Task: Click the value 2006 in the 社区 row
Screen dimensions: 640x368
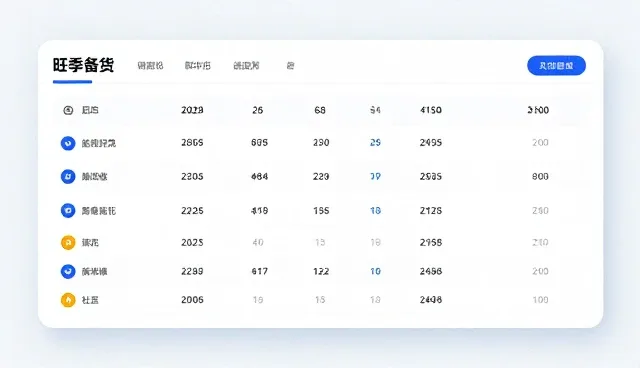Action: point(192,300)
